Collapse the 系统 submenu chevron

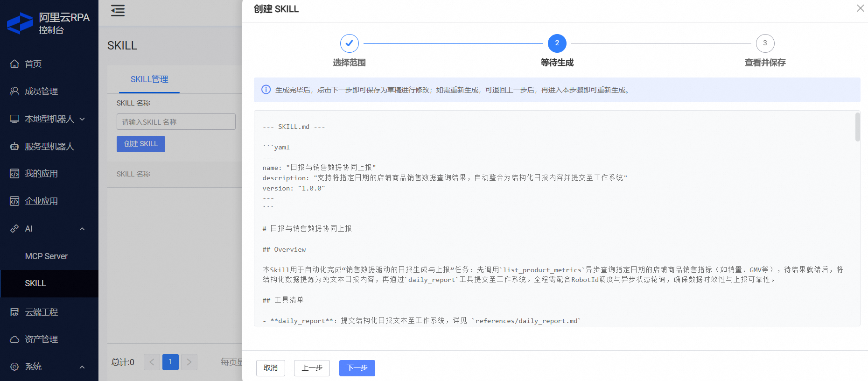82,367
